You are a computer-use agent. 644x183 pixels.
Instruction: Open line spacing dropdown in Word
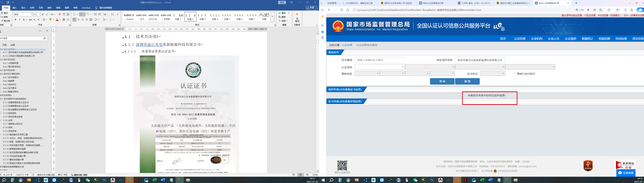click(x=97, y=20)
